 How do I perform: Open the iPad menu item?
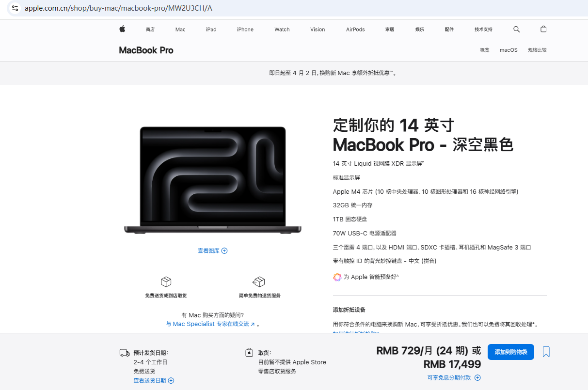click(211, 30)
